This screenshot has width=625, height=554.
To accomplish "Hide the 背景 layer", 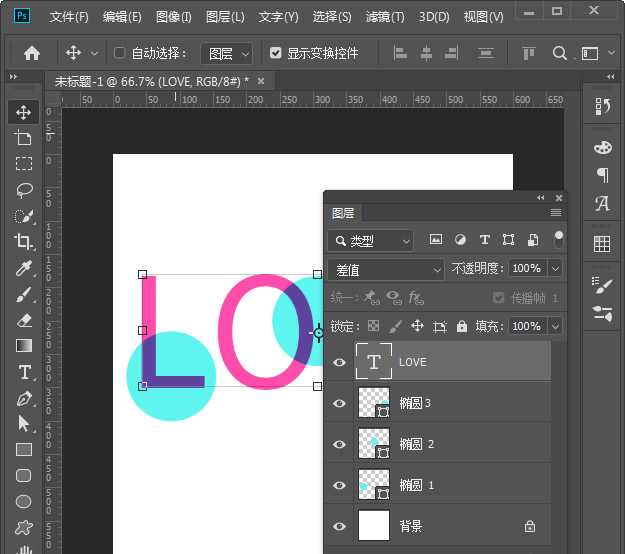I will pos(340,526).
